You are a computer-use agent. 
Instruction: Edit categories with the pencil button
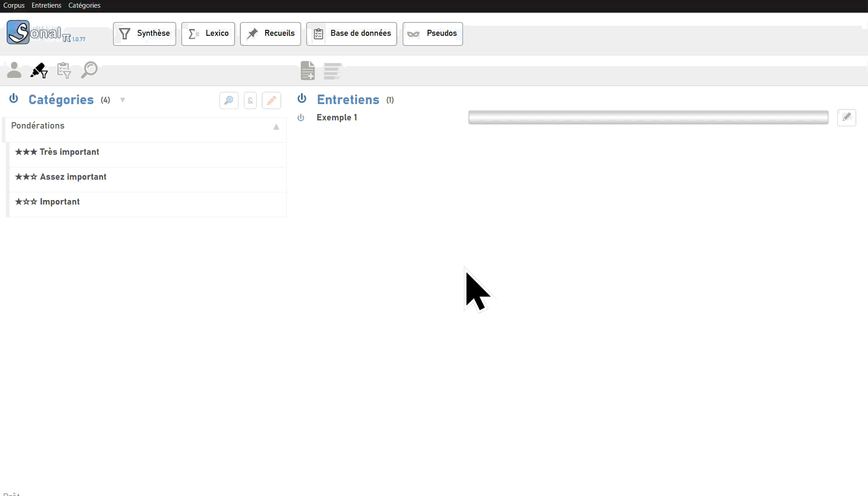(272, 100)
